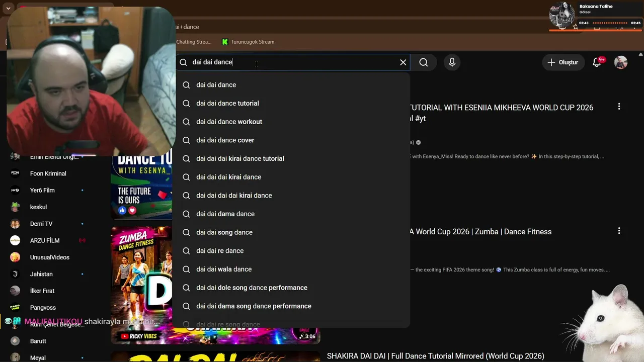The image size is (644, 362).
Task: Open the Zumba Dance Fitness video title
Action: pos(481,232)
